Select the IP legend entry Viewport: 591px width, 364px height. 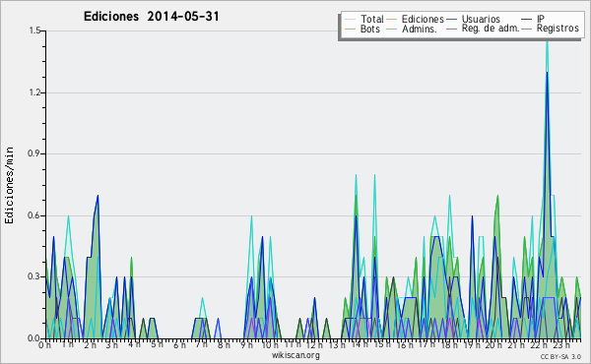[x=533, y=19]
